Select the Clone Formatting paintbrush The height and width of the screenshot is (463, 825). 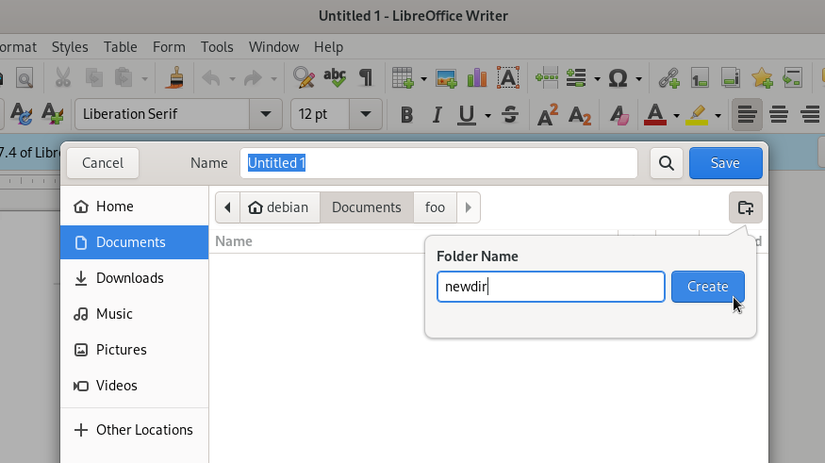coord(175,78)
